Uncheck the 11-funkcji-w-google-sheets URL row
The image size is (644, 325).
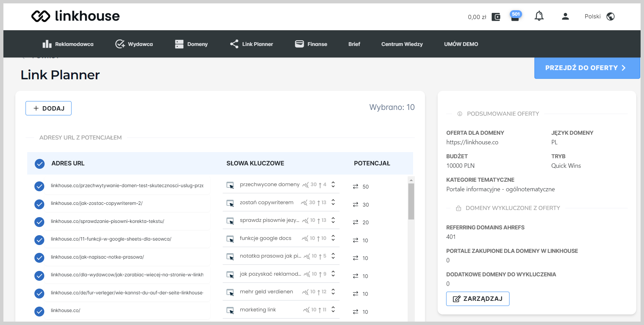(40, 240)
